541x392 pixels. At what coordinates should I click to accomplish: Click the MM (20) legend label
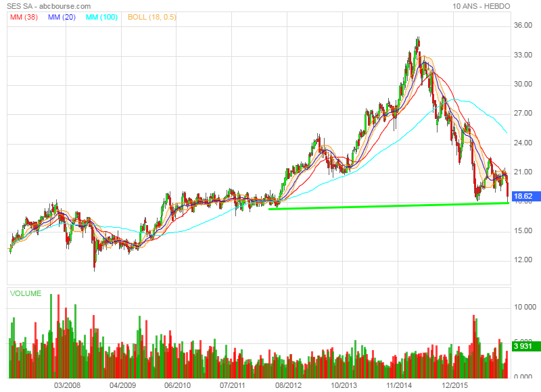click(x=62, y=17)
